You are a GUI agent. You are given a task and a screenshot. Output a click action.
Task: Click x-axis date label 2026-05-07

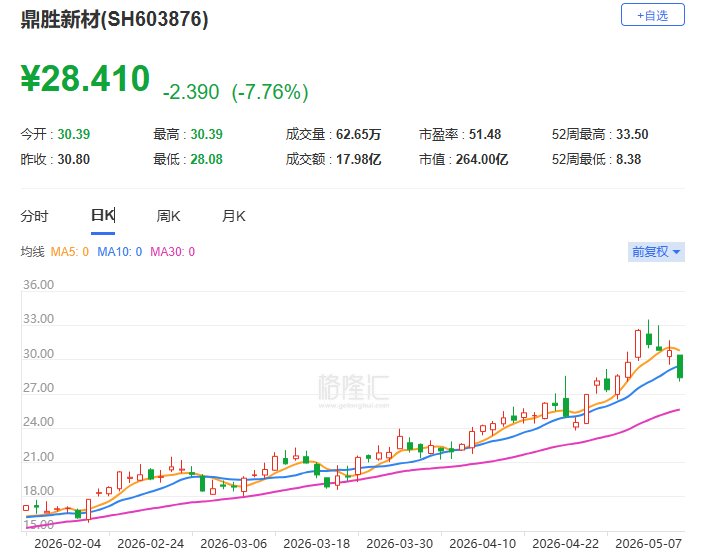648,544
